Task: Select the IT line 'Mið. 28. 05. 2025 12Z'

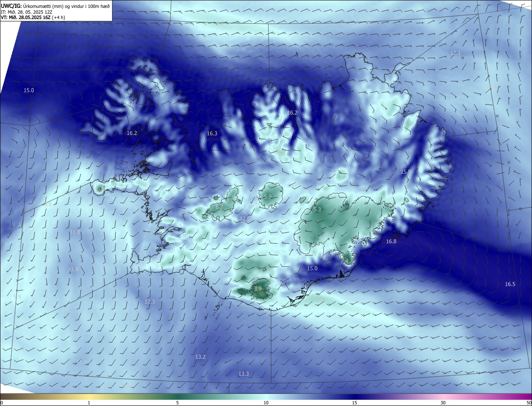Action: click(x=29, y=12)
